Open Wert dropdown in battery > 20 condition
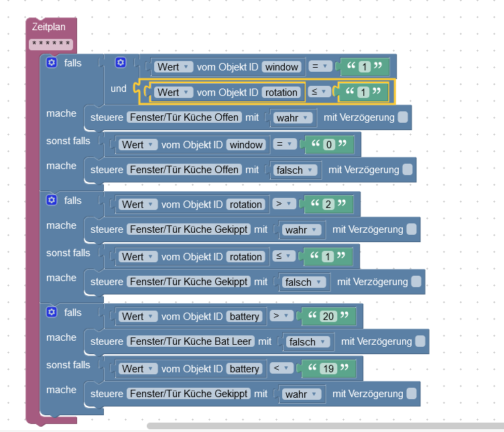This screenshot has height=432, width=504. (x=138, y=316)
